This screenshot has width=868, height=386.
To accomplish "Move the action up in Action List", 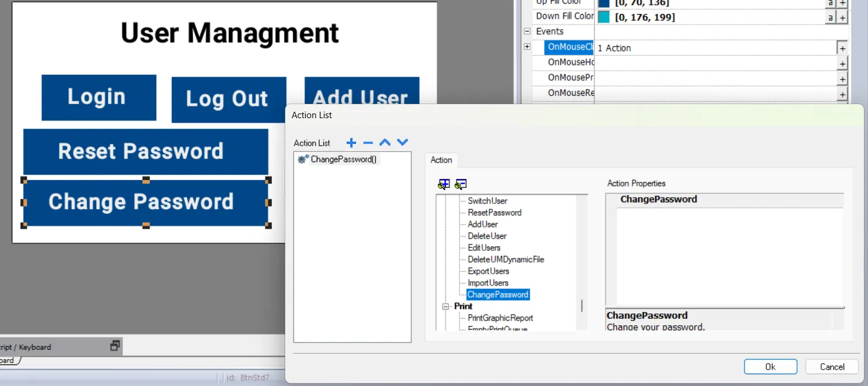I will tap(385, 142).
